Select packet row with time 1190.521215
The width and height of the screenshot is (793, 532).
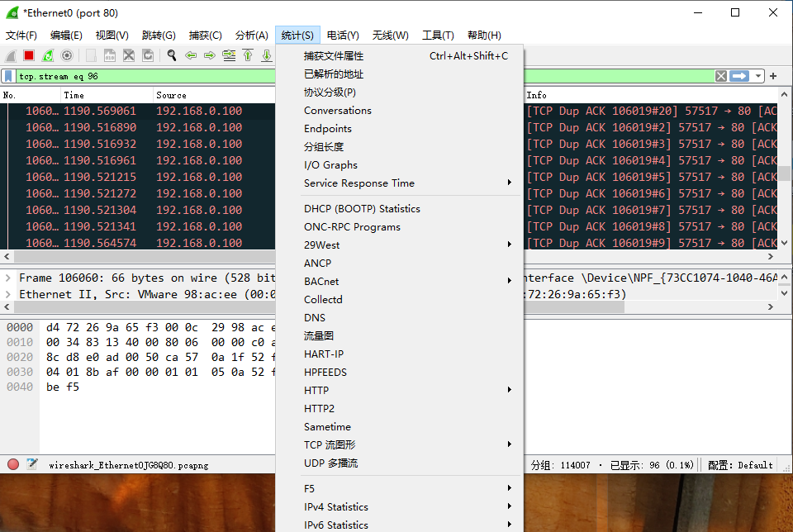[x=138, y=177]
